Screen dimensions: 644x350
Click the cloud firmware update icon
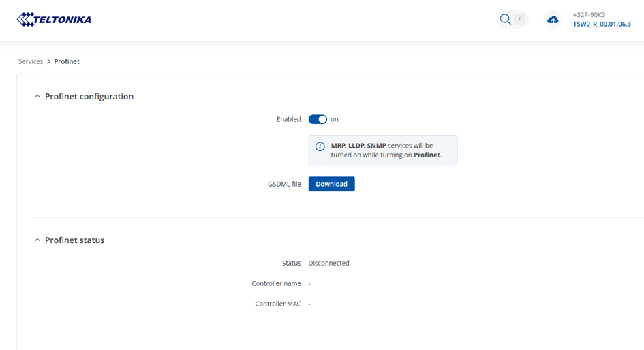(x=553, y=20)
